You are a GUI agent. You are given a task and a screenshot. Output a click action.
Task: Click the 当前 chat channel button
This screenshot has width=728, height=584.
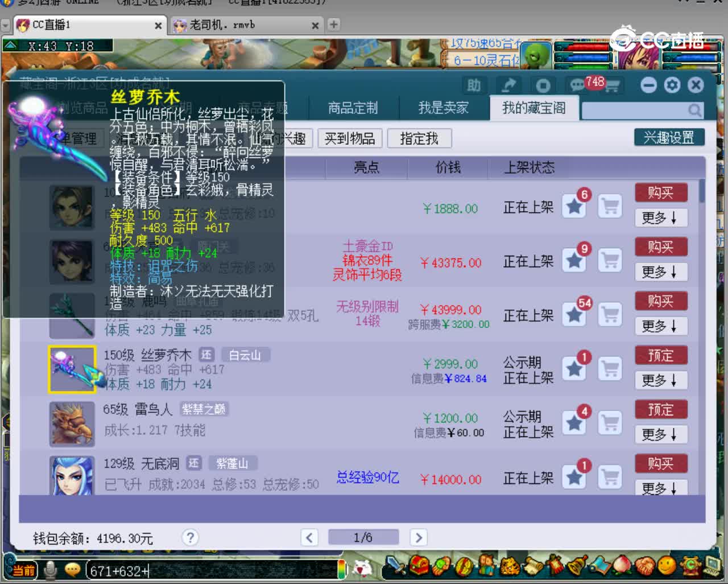23,570
